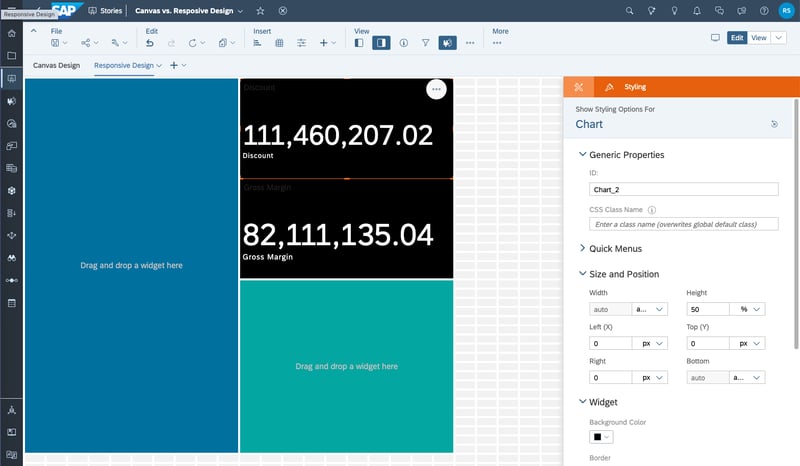Image resolution: width=800 pixels, height=466 pixels.
Task: Mark story as favorite with star icon
Action: coord(260,11)
